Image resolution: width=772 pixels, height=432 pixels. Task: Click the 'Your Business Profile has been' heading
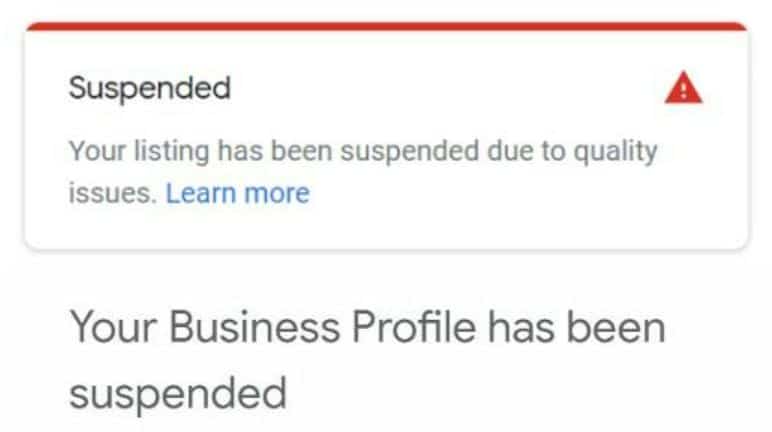click(x=367, y=328)
